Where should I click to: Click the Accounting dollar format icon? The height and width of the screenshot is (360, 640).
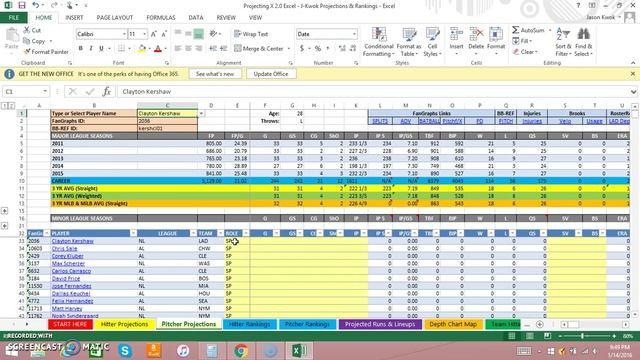point(302,49)
